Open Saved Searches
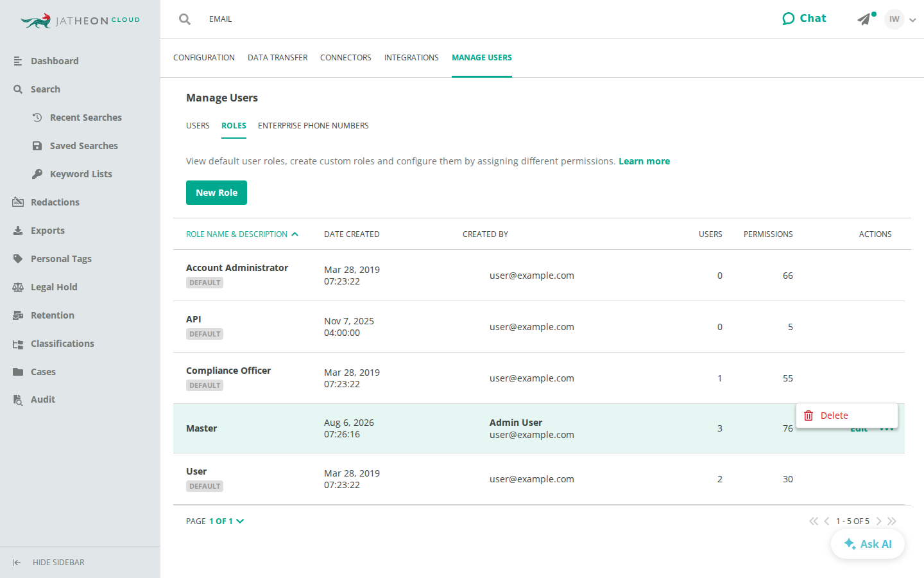This screenshot has height=578, width=924. [x=83, y=146]
